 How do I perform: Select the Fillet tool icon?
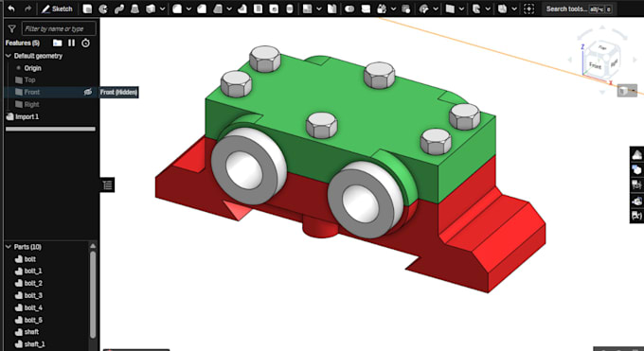tap(177, 9)
